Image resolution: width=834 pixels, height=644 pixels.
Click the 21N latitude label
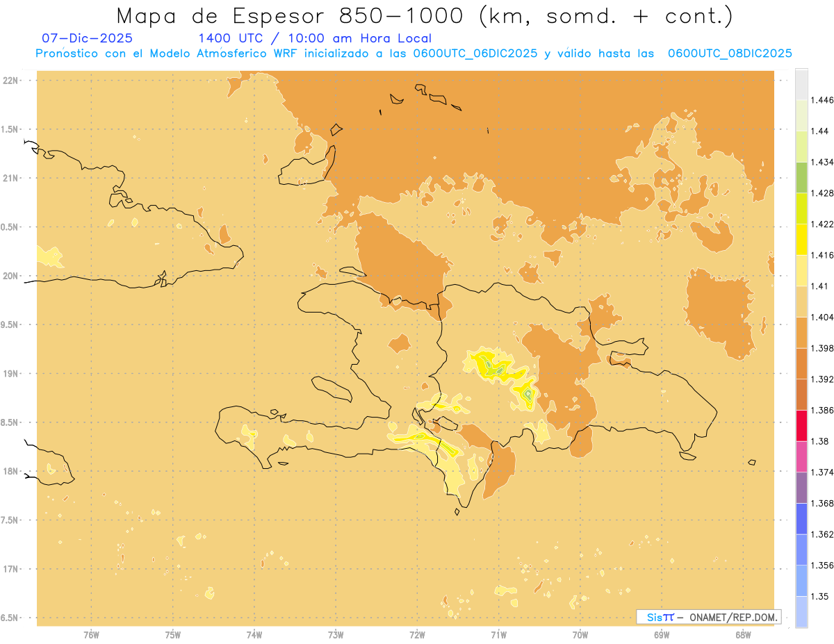(x=10, y=179)
